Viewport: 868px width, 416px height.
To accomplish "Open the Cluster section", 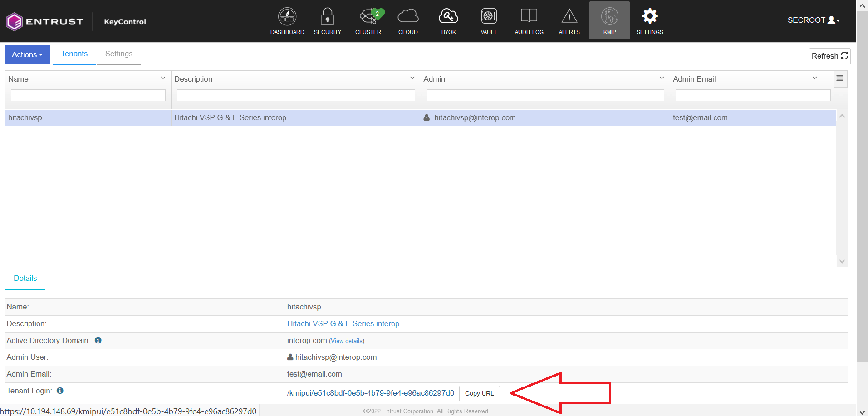I will [368, 21].
